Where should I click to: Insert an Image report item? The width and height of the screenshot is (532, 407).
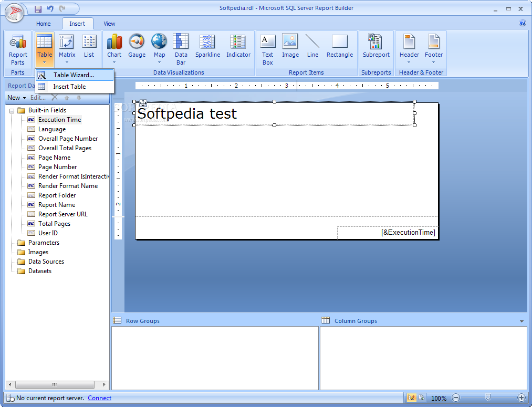290,46
